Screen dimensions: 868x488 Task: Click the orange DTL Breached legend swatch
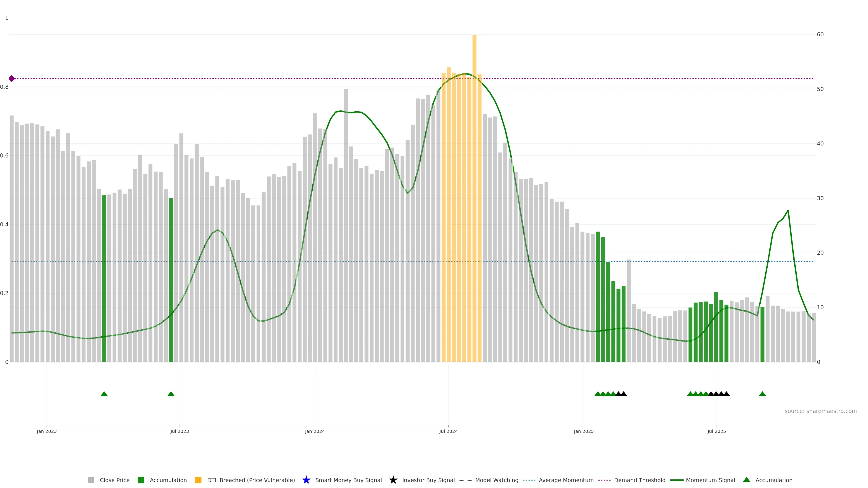[198, 480]
